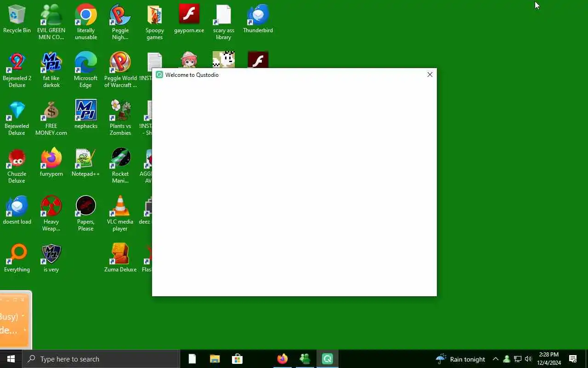Screen dimensions: 588x368
Task: Open the Everything search shortcut
Action: point(17,258)
